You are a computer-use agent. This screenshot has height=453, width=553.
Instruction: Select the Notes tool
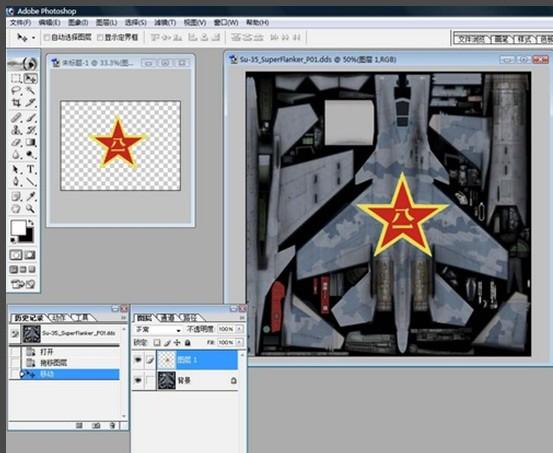click(x=16, y=196)
